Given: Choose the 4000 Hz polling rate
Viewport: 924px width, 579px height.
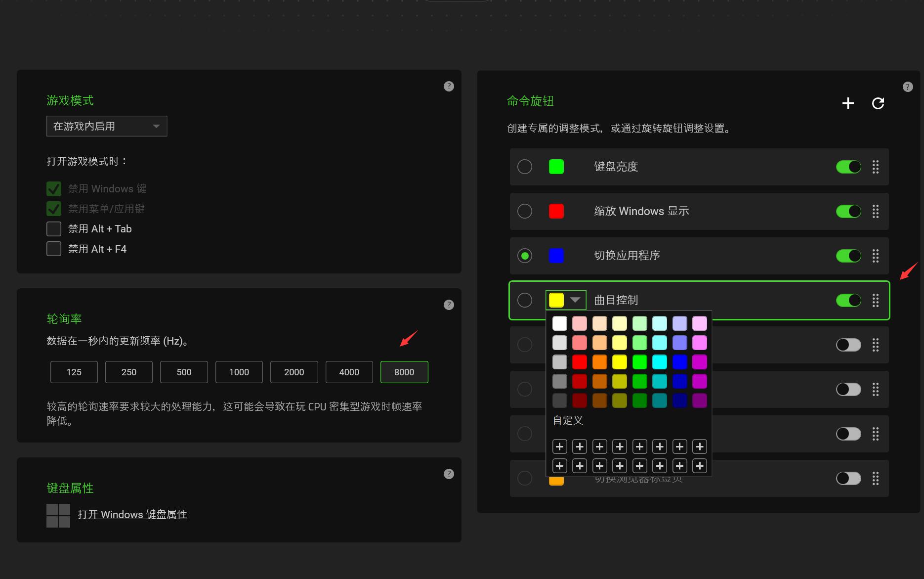Looking at the screenshot, I should point(349,372).
